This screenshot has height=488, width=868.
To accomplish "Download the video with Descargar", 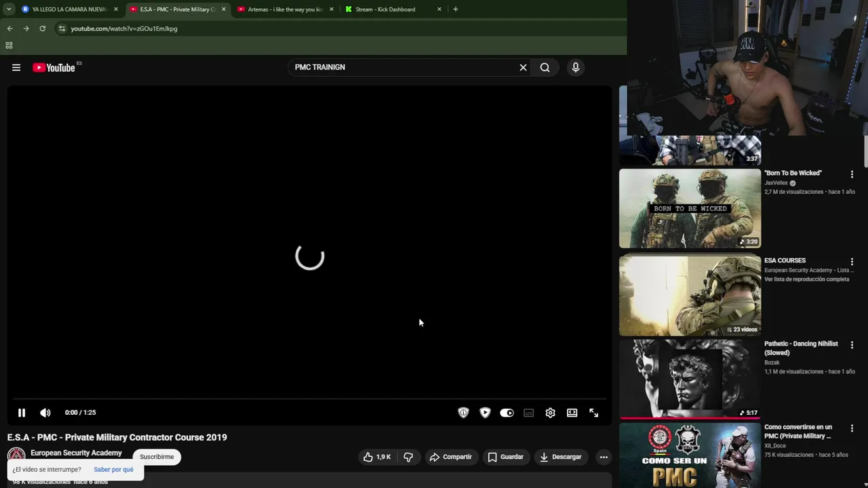I will pos(560,457).
